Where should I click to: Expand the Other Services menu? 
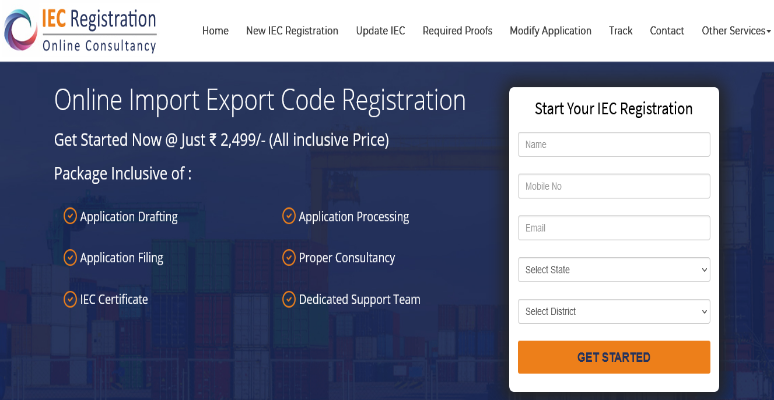pyautogui.click(x=736, y=31)
